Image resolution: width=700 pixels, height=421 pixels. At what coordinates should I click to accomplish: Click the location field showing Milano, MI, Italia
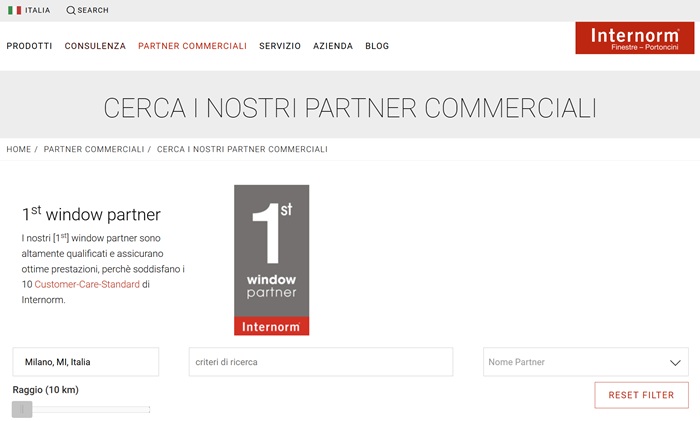click(x=86, y=362)
